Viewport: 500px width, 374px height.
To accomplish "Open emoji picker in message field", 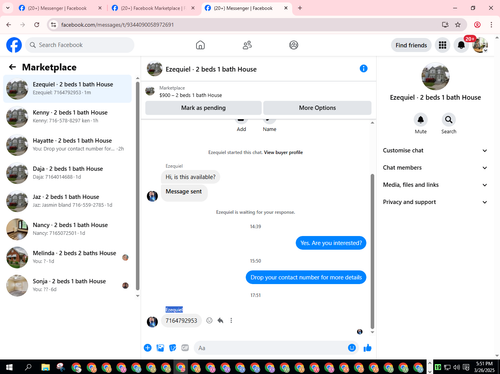I will (x=352, y=348).
